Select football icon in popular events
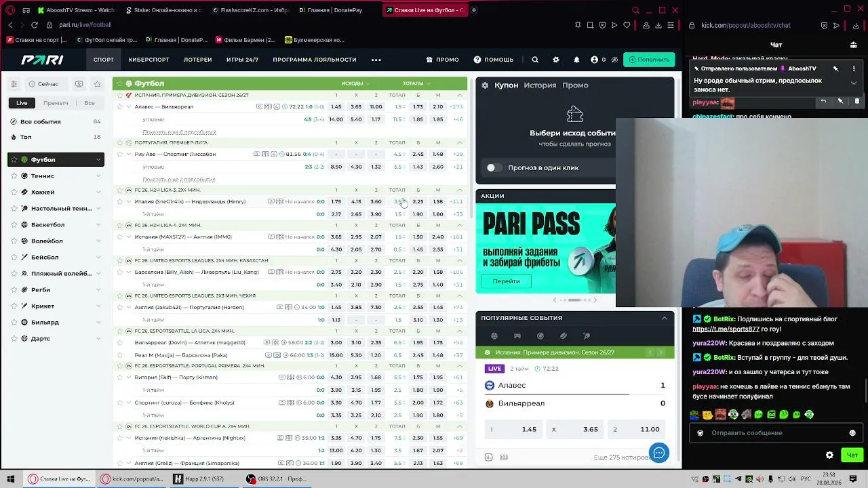 coord(494,335)
